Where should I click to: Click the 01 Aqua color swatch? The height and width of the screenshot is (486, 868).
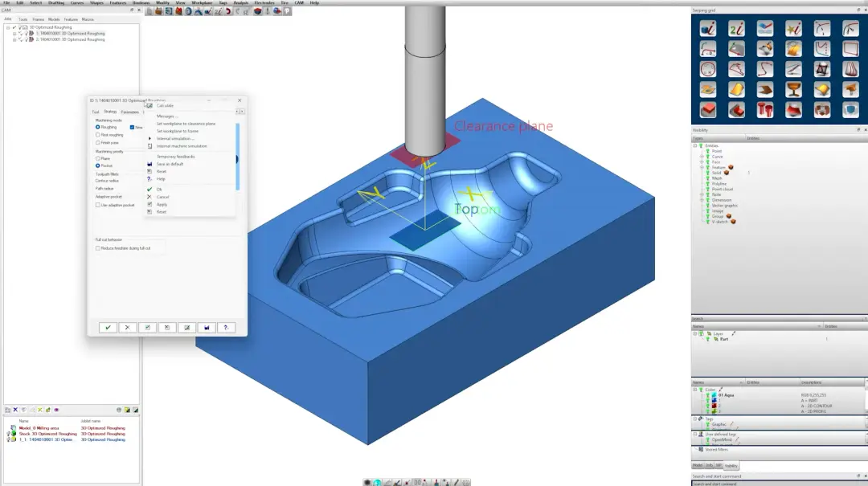pos(714,394)
